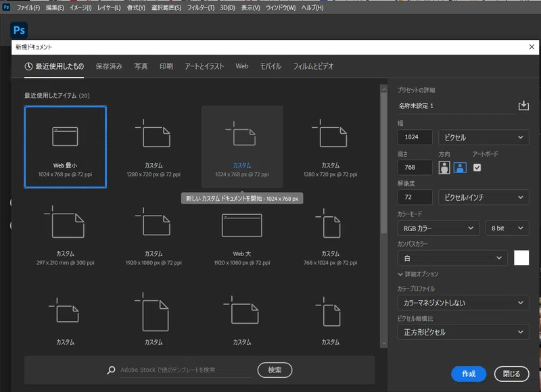Viewport: 541px width, 392px height.
Task: Click the clock icon on the 最近使用したもの tab
Action: point(28,66)
